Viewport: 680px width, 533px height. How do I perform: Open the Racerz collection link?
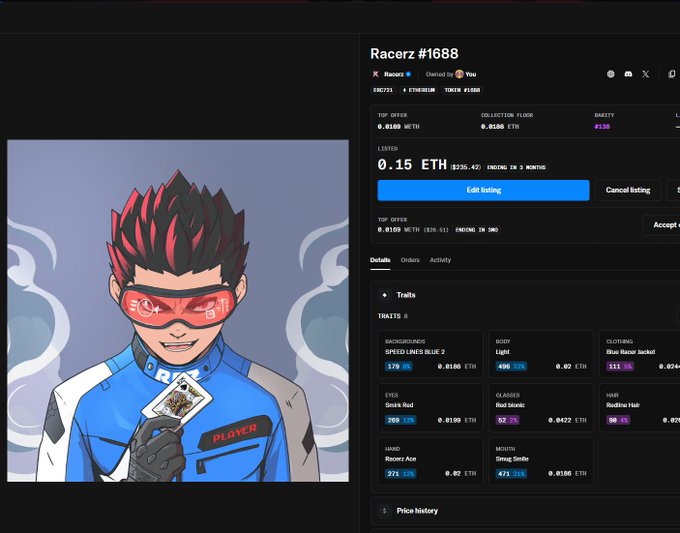click(393, 74)
